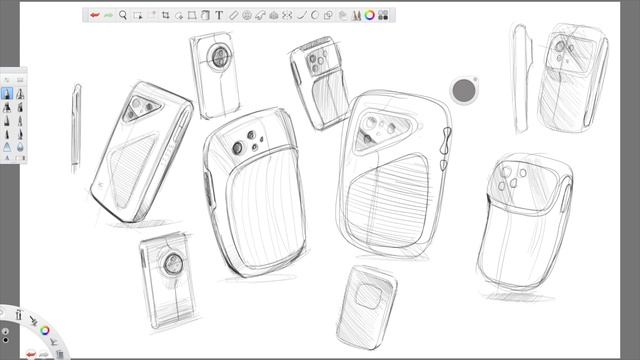Open the color wheel in corner lagoon

[44, 330]
